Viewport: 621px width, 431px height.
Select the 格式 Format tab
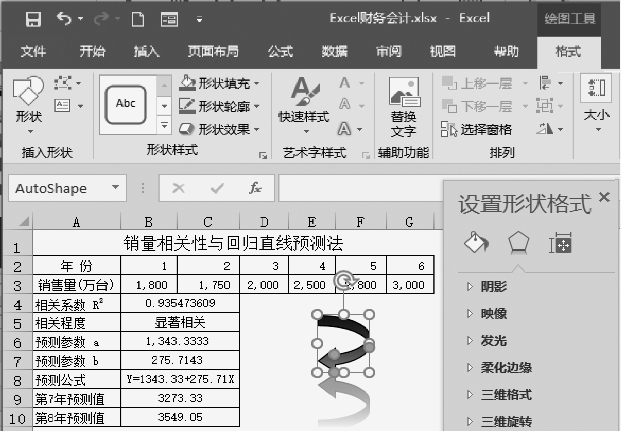(569, 51)
